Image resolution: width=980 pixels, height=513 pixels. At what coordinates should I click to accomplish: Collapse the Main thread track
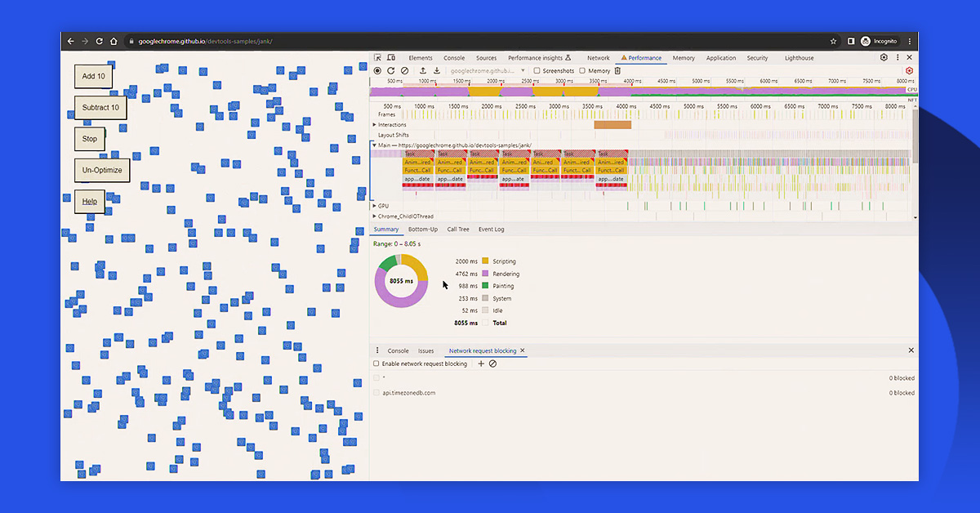pos(375,145)
